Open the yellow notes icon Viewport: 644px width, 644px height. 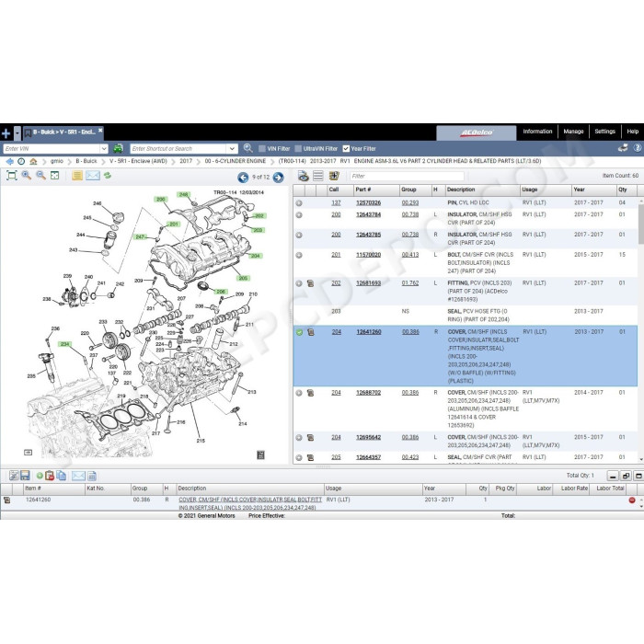(76, 176)
